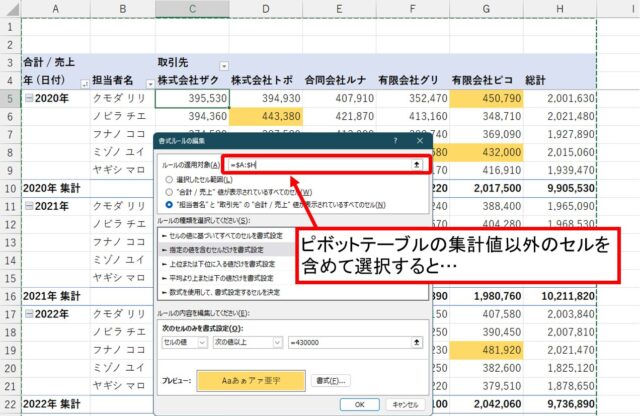The height and width of the screenshot is (416, 640).
Task: Open the 書式(F)... format button
Action: [331, 380]
